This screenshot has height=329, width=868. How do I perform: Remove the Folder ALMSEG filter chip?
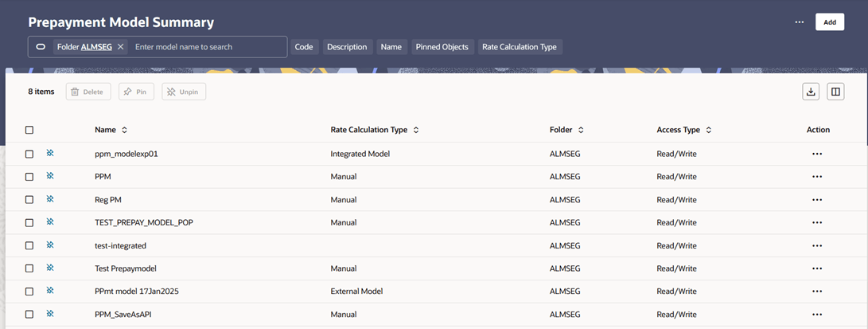120,47
